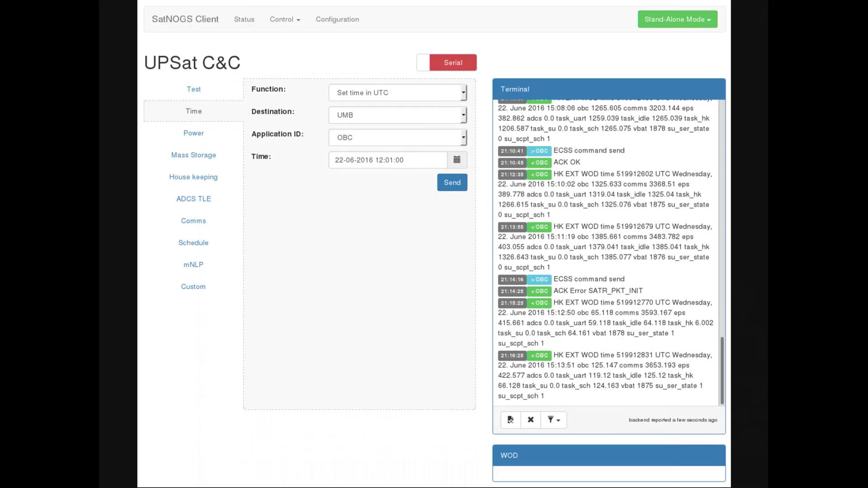Click the Time input field

pos(388,160)
